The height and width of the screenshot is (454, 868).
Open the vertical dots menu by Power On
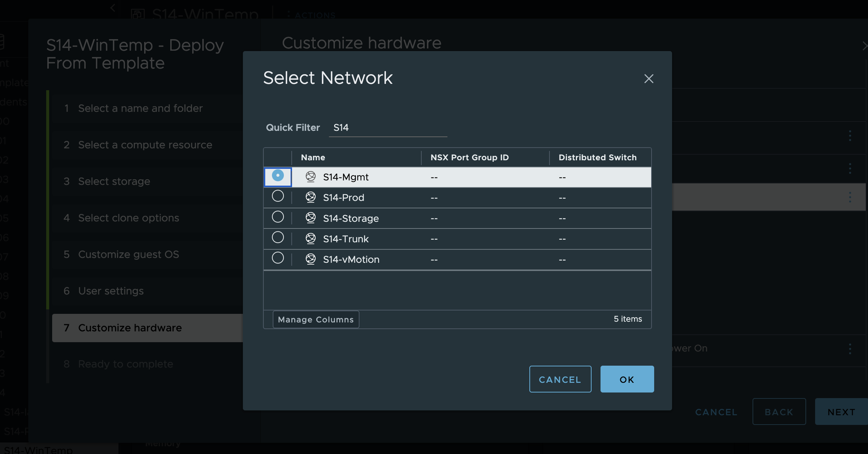[x=850, y=349]
